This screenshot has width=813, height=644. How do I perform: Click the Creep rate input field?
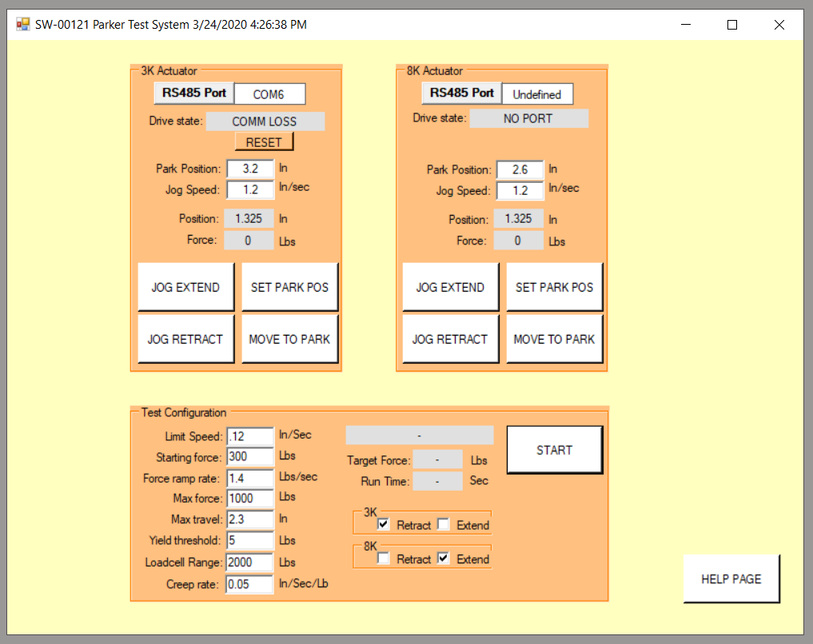(249, 584)
